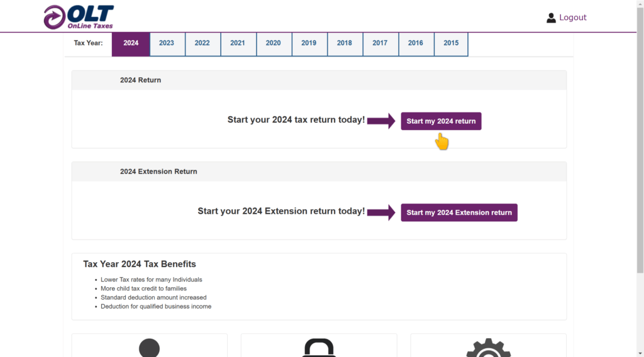
Task: Choose the 2020 tax year tab
Action: [274, 43]
